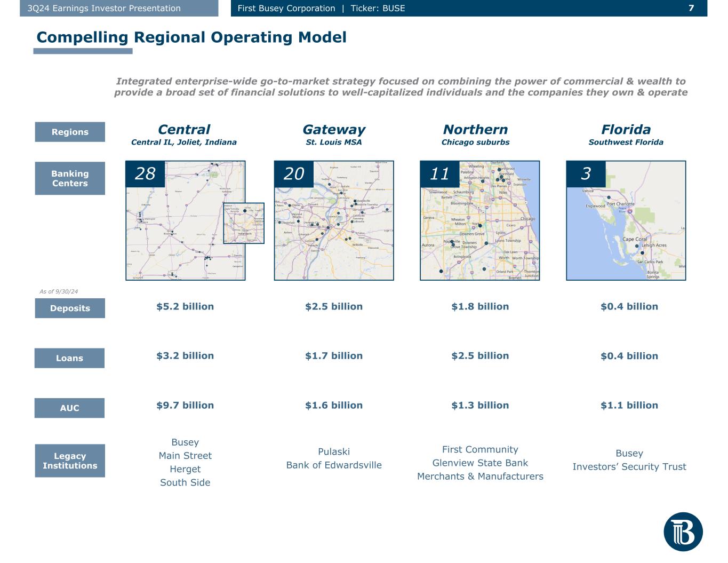Click the Loans row label
This screenshot has width=728, height=563.
[x=69, y=358]
